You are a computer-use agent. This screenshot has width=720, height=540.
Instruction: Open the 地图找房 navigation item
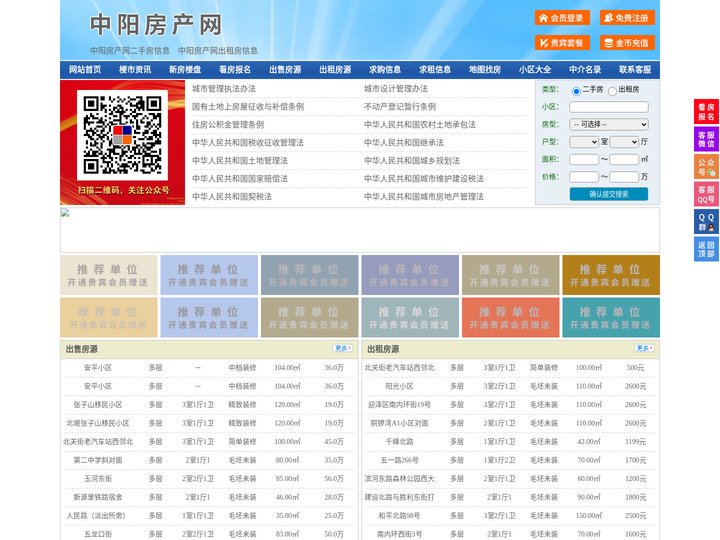485,70
